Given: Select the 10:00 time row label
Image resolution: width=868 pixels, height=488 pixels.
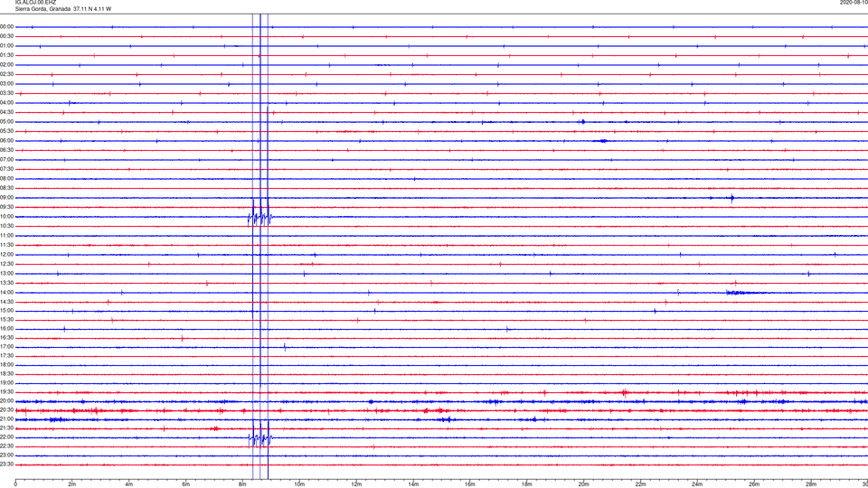Looking at the screenshot, I should point(7,216).
